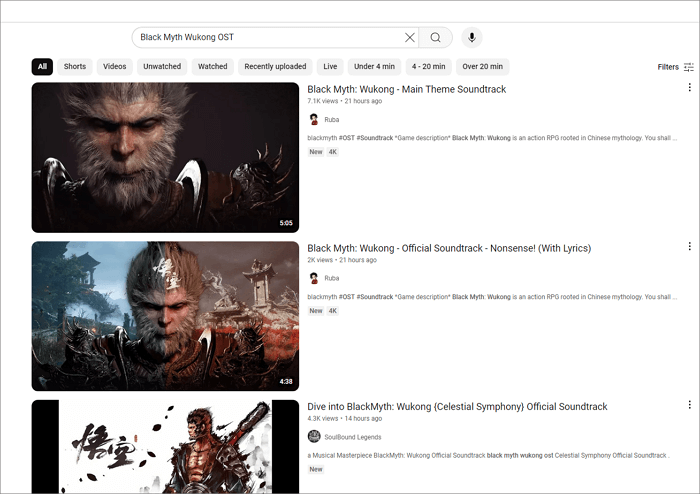Open the Main Theme Soundtrack video thumbnail
The width and height of the screenshot is (700, 494).
coord(165,158)
